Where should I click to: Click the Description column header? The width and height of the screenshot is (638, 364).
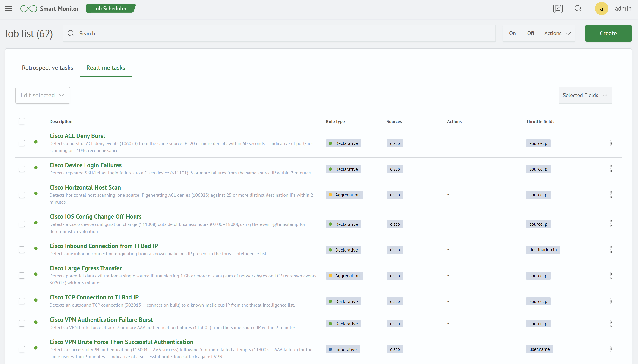(61, 121)
